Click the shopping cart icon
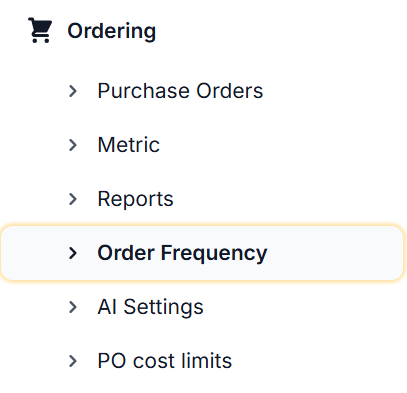Image resolution: width=407 pixels, height=393 pixels. click(40, 30)
